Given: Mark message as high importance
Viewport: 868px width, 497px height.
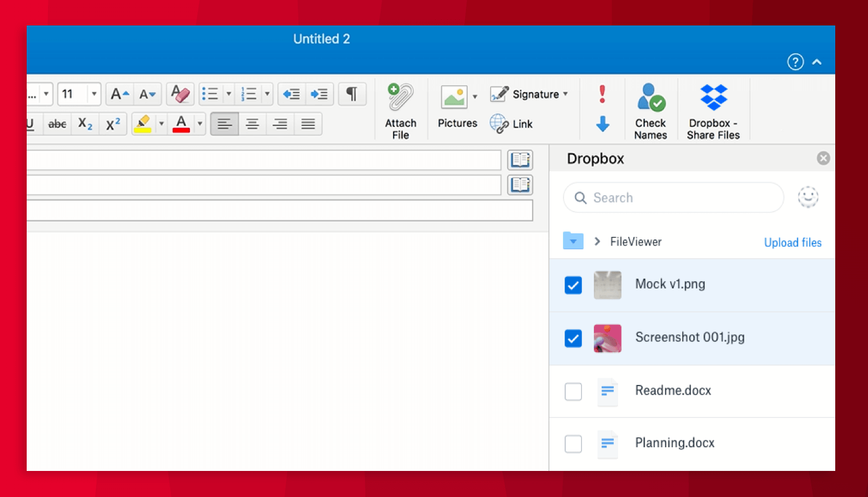Looking at the screenshot, I should (x=602, y=94).
